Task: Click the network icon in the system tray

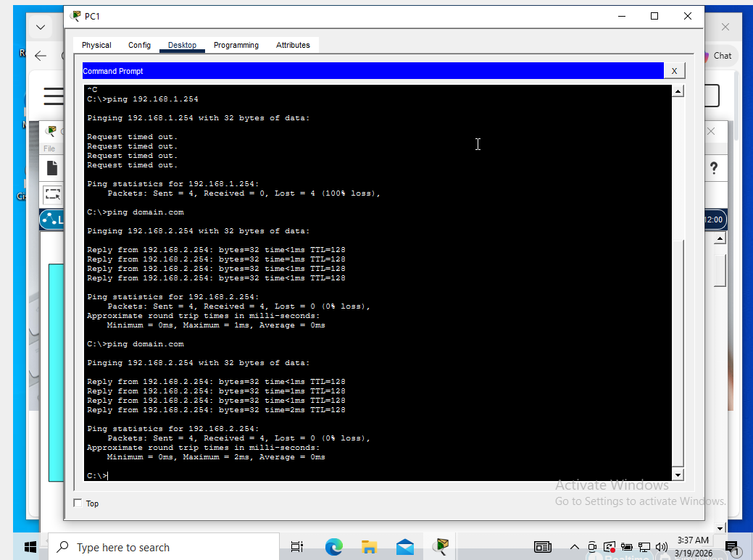Action: pos(644,547)
